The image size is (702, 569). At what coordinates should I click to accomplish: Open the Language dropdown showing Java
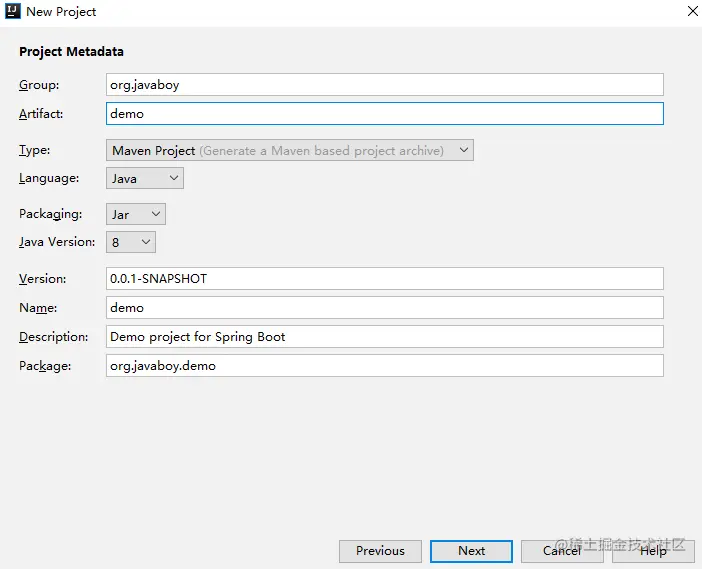point(145,178)
